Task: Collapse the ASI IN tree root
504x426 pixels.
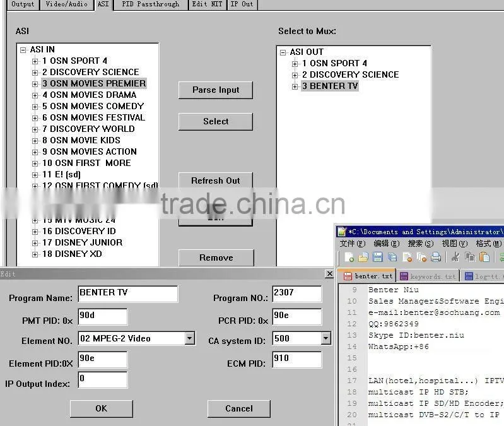Action: [x=23, y=50]
